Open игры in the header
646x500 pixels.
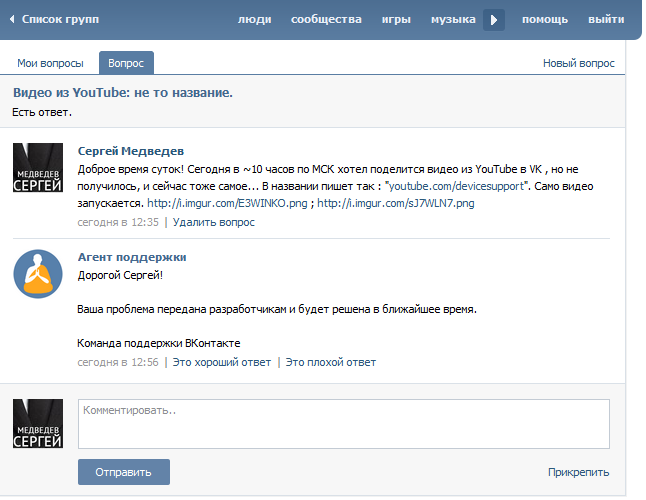(396, 19)
